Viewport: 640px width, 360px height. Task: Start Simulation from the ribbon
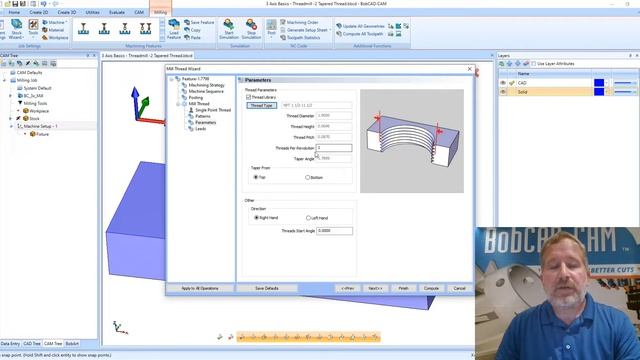229,29
